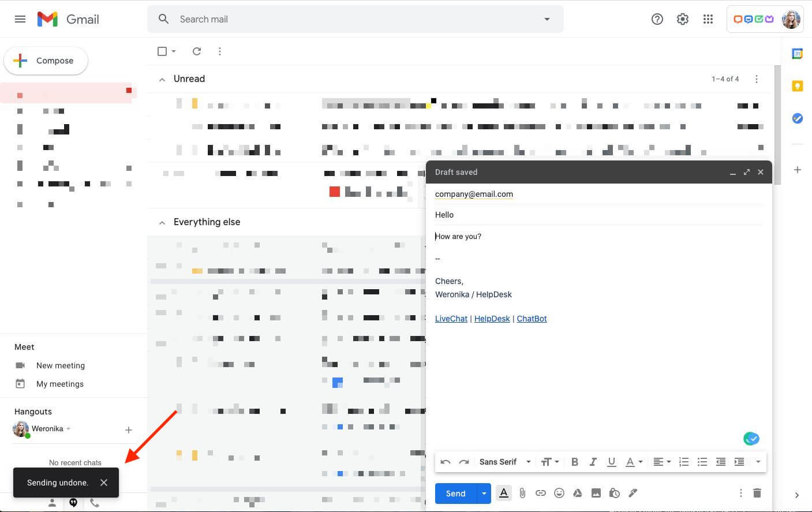The image size is (812, 512).
Task: Refresh the inbox
Action: (196, 51)
